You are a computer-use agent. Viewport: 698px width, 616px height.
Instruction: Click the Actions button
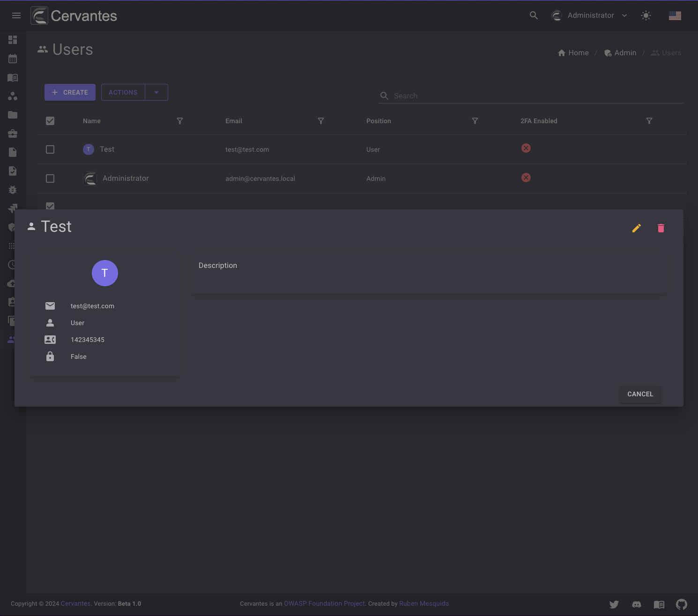pyautogui.click(x=123, y=92)
